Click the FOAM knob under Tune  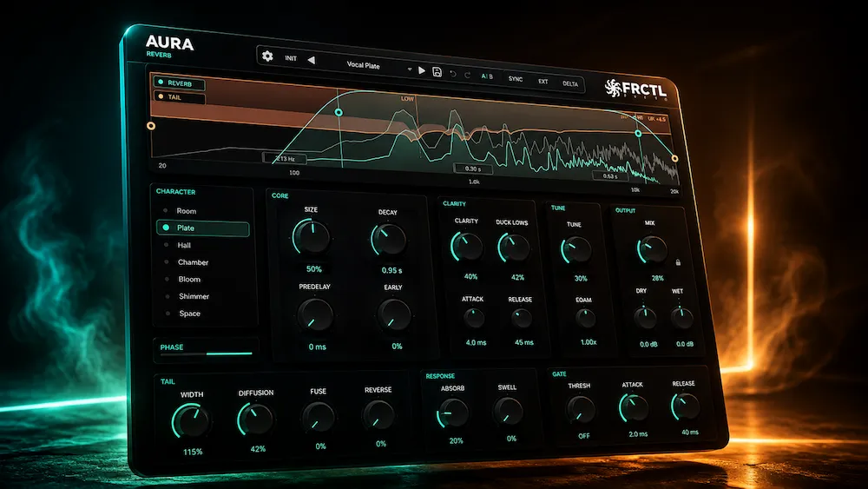click(585, 318)
